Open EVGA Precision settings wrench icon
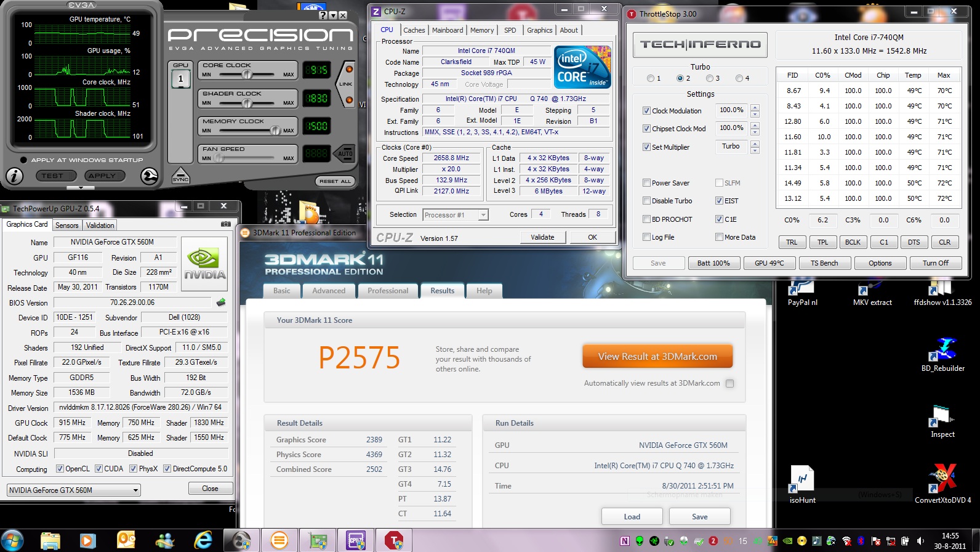This screenshot has width=980, height=552. pyautogui.click(x=149, y=176)
